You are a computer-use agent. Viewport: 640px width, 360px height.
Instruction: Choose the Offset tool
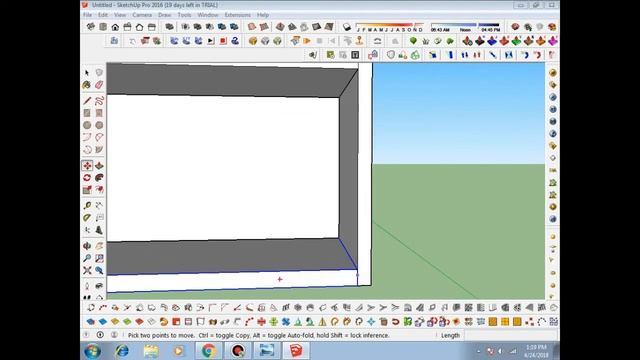coord(99,190)
